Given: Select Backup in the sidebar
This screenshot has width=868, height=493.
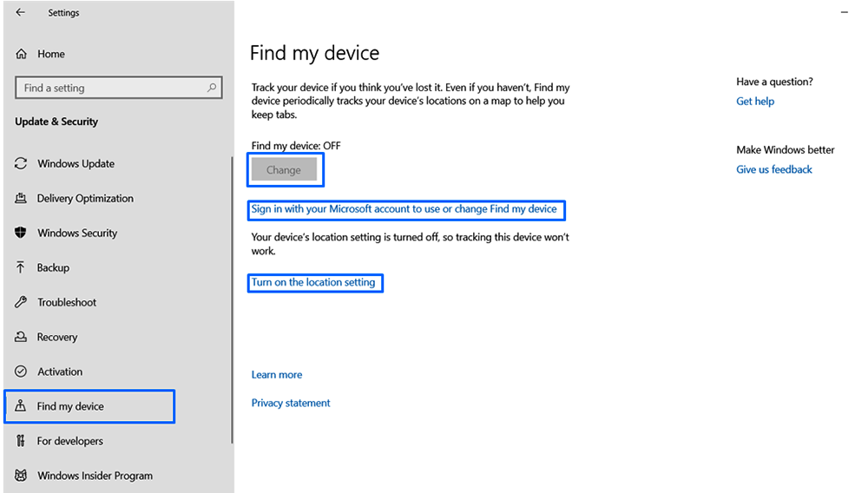Looking at the screenshot, I should [x=53, y=268].
